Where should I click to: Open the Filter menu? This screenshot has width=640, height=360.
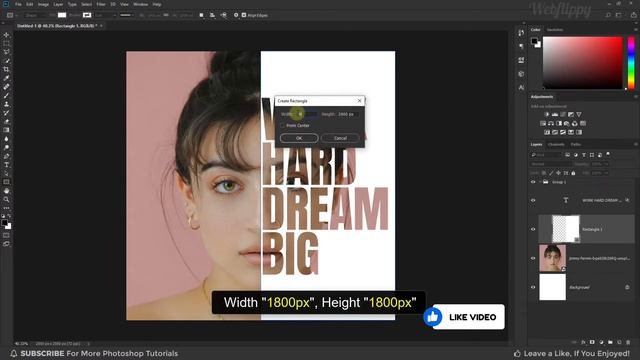tap(101, 4)
